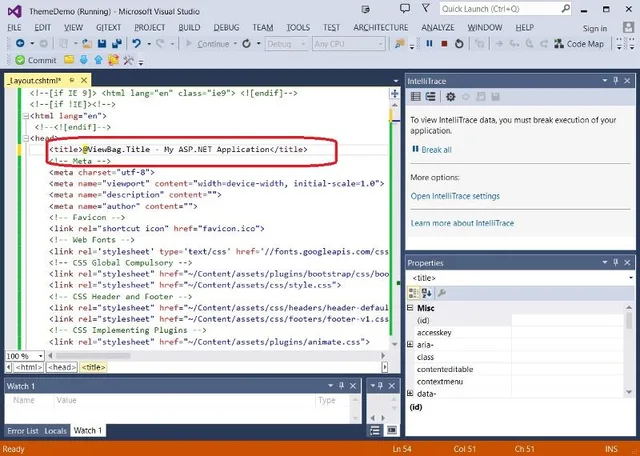Viewport: 640px width, 456px height.
Task: Save all files with the multi-disk icon
Action: 117,43
